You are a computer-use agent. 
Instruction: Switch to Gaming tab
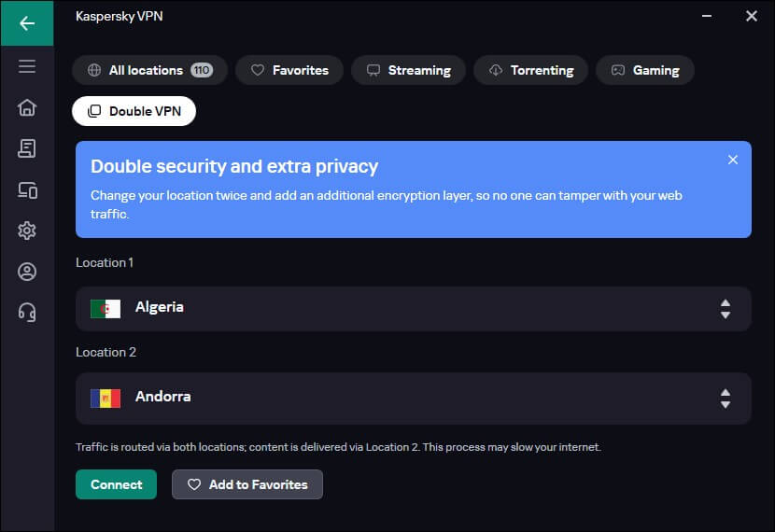[645, 70]
